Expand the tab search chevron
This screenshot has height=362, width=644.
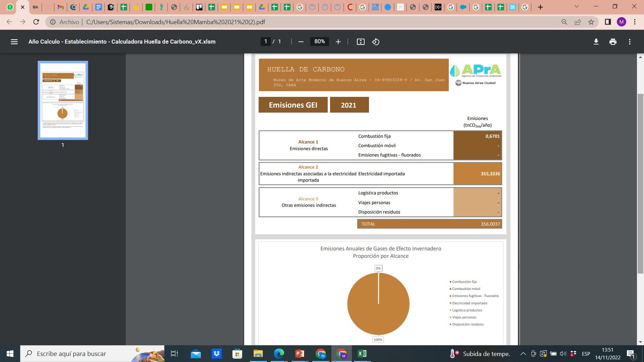pos(577,7)
